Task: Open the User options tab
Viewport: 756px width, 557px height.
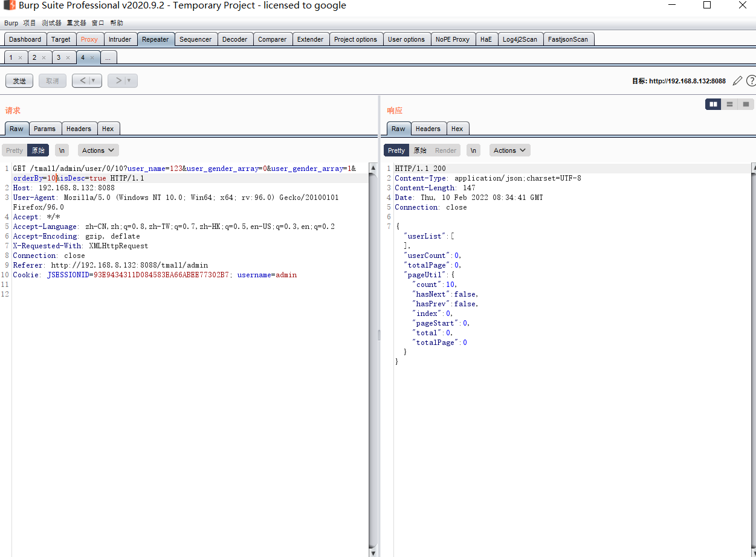Action: click(406, 39)
